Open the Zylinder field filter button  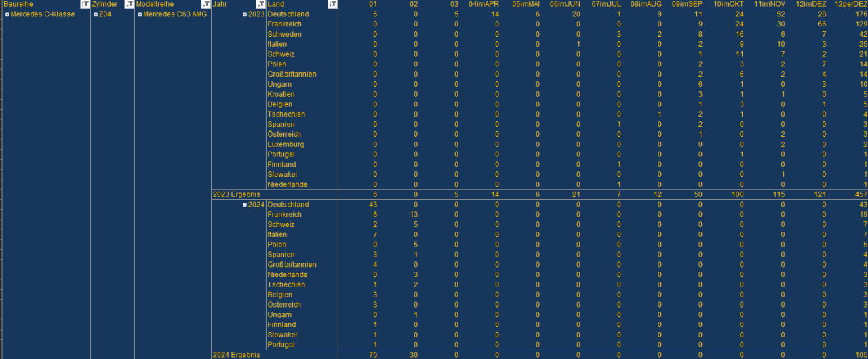(130, 4)
